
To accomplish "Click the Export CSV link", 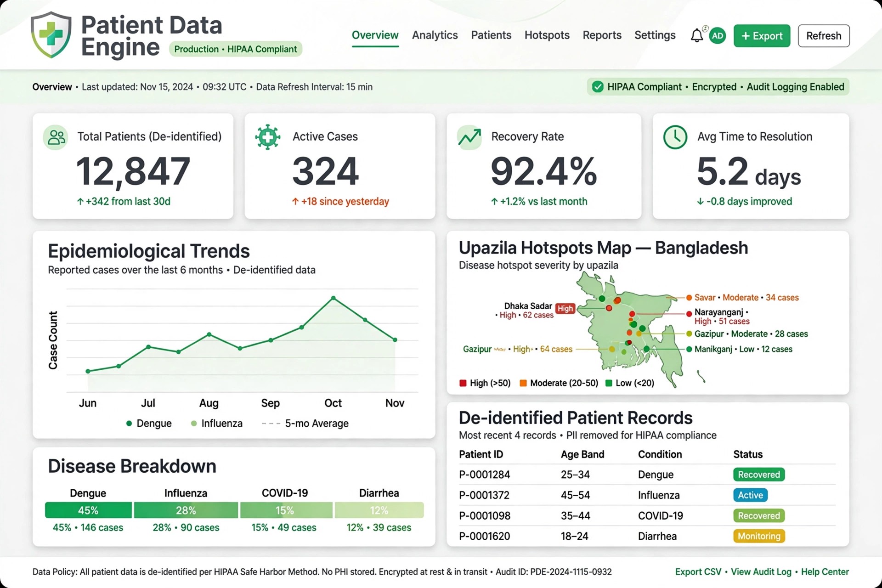I will [x=698, y=572].
